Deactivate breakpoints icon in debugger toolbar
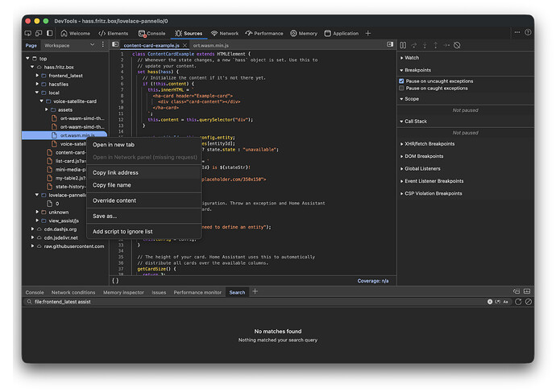This screenshot has width=556, height=392. click(457, 45)
